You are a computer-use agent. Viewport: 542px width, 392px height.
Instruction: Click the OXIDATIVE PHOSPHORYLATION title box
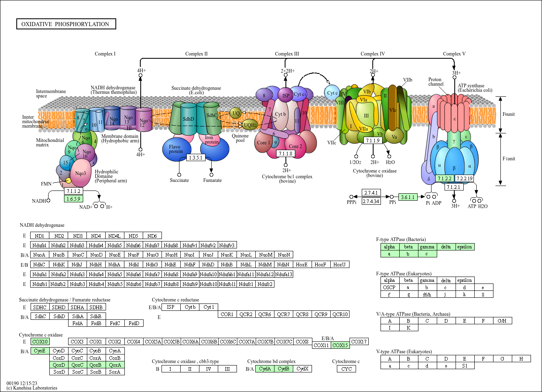[66, 24]
